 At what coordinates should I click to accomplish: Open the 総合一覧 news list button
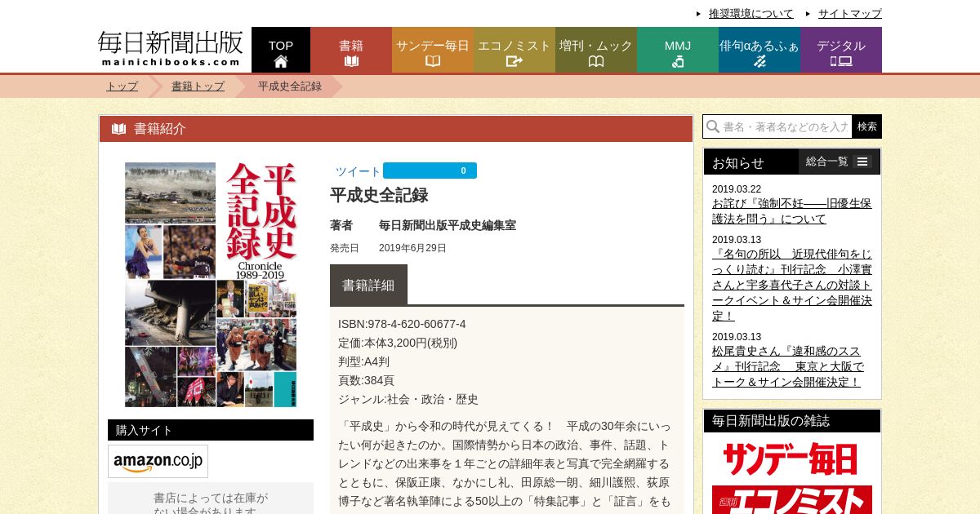tap(839, 162)
